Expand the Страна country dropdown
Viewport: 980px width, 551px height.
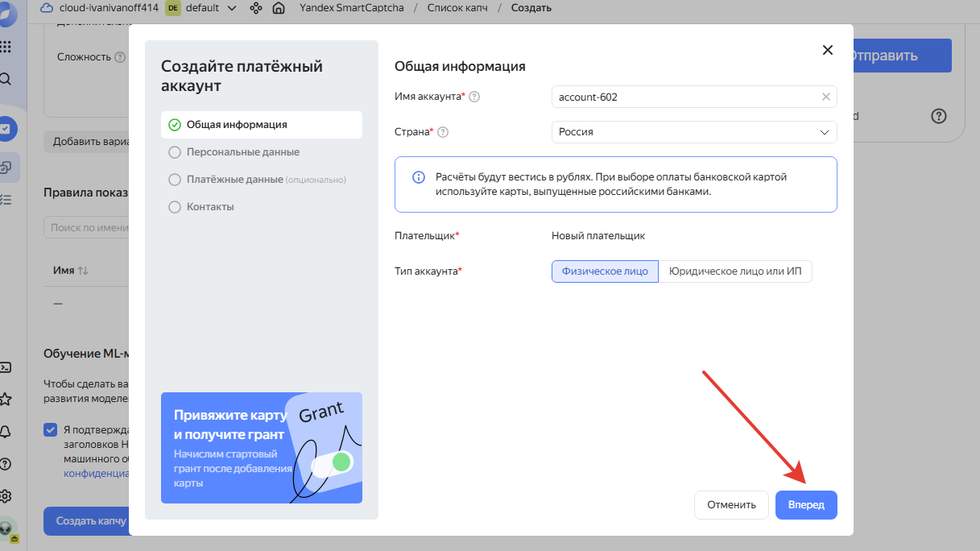(x=824, y=132)
